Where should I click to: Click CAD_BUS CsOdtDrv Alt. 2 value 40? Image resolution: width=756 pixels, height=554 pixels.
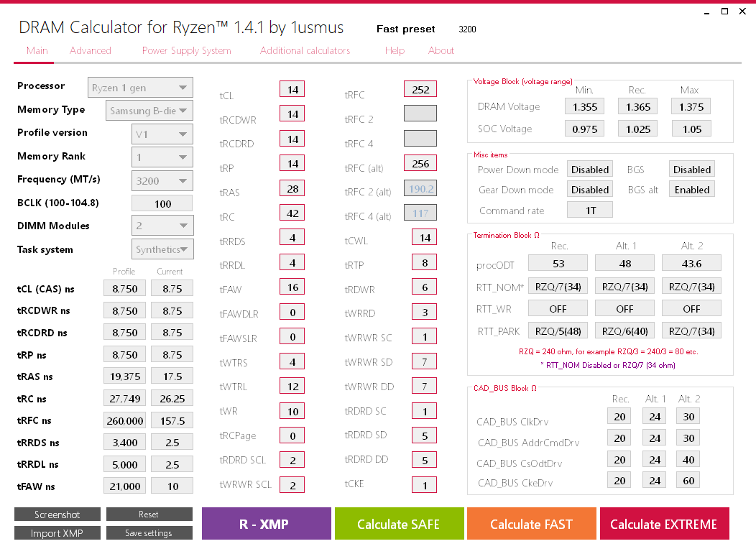pos(688,459)
